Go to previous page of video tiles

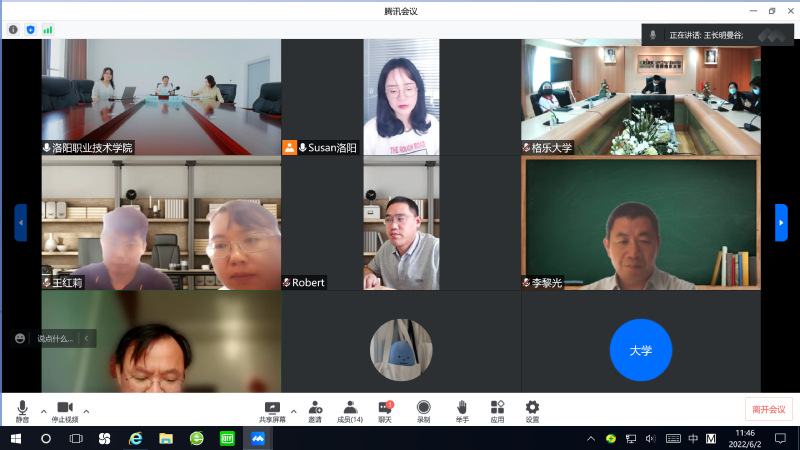point(20,222)
